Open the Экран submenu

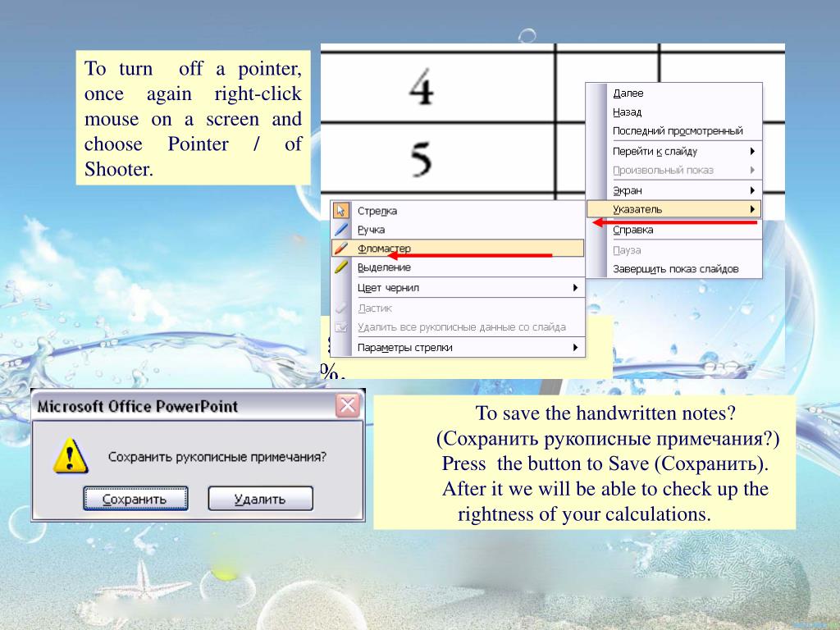tap(674, 190)
